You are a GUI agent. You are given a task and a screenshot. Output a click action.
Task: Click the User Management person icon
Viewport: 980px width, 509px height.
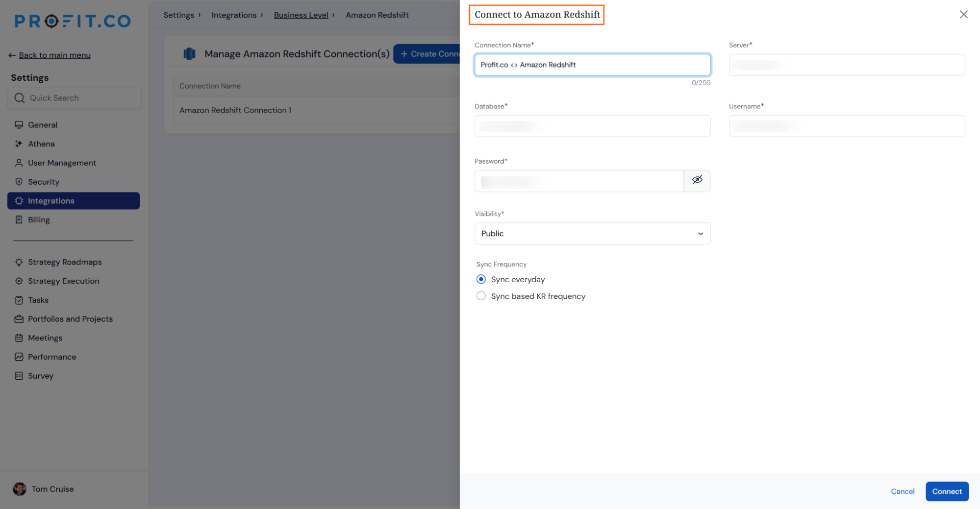[19, 163]
